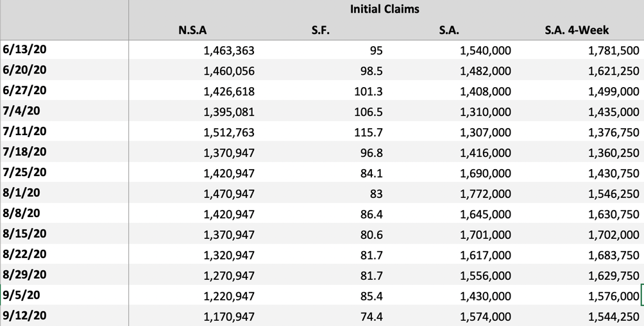
Task: Select the 4-week average 1,702,000
Action: [x=613, y=235]
